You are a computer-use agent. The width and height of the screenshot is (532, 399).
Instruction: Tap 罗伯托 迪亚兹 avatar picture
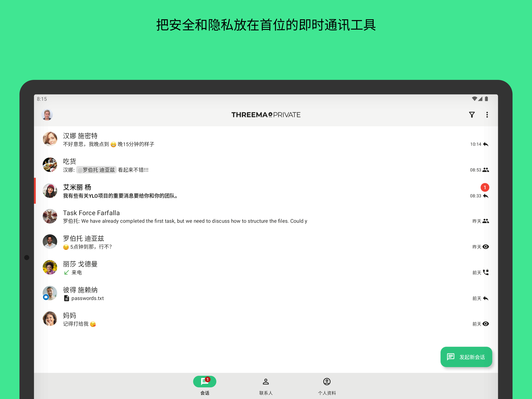click(50, 242)
